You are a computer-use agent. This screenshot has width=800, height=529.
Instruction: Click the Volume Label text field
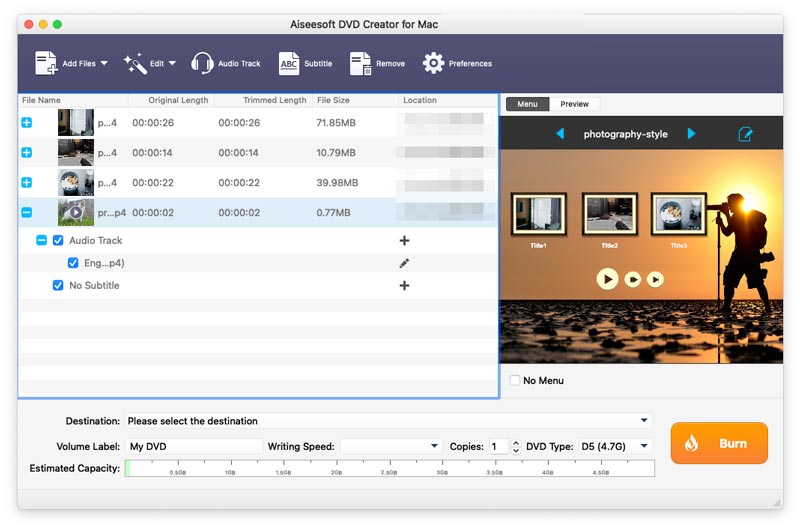194,446
